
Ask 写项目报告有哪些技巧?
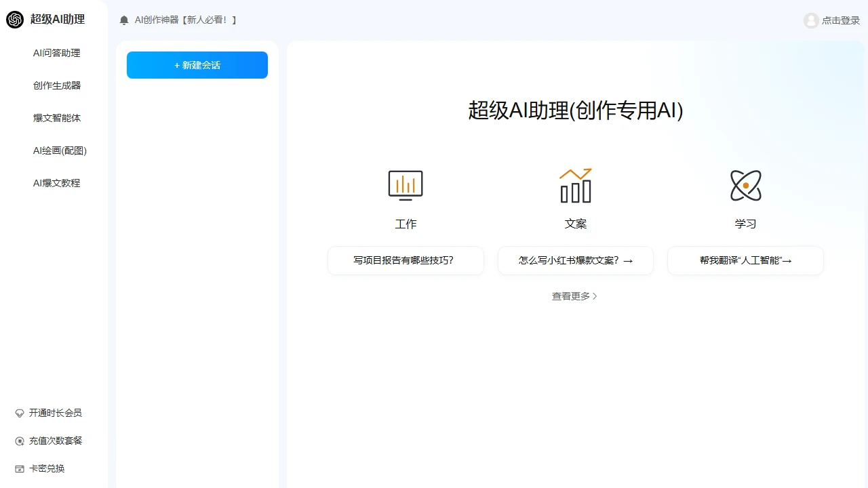coord(405,260)
